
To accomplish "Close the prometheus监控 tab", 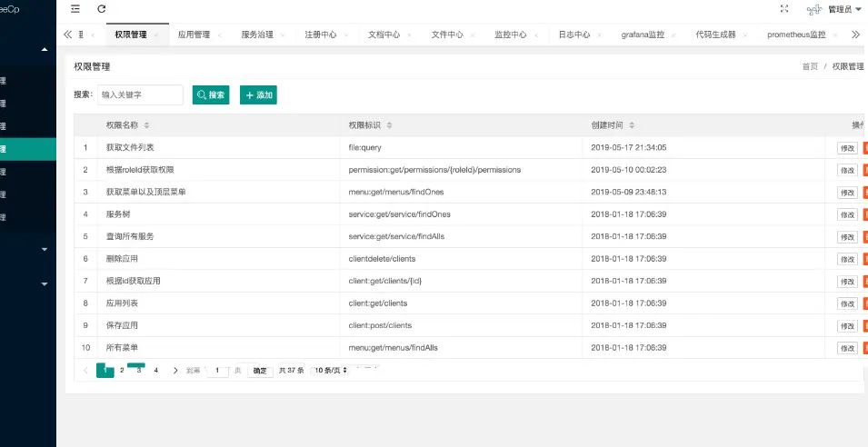I will click(834, 35).
